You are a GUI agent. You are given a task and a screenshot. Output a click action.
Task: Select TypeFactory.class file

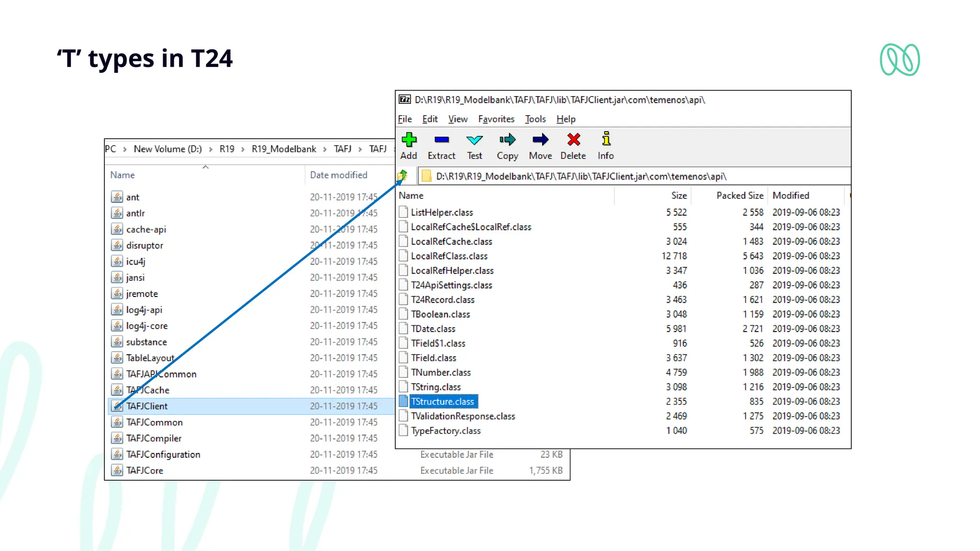pyautogui.click(x=445, y=431)
